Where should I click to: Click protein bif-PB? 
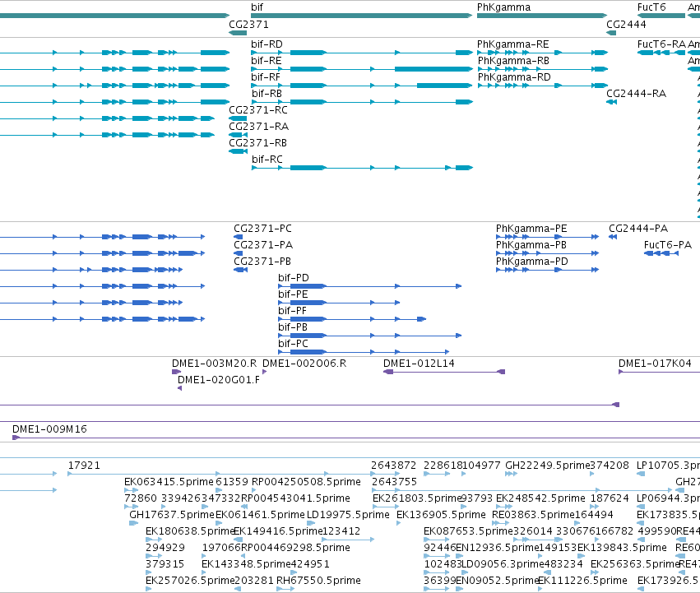[x=293, y=328]
